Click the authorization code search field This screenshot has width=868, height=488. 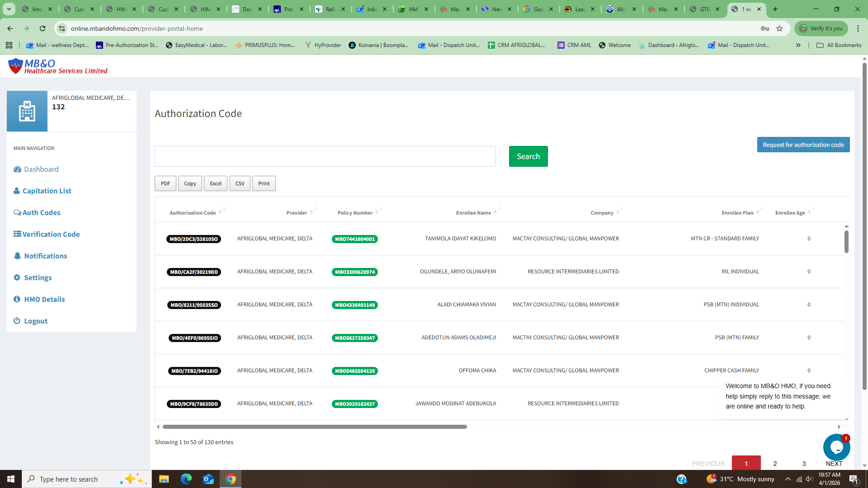325,156
